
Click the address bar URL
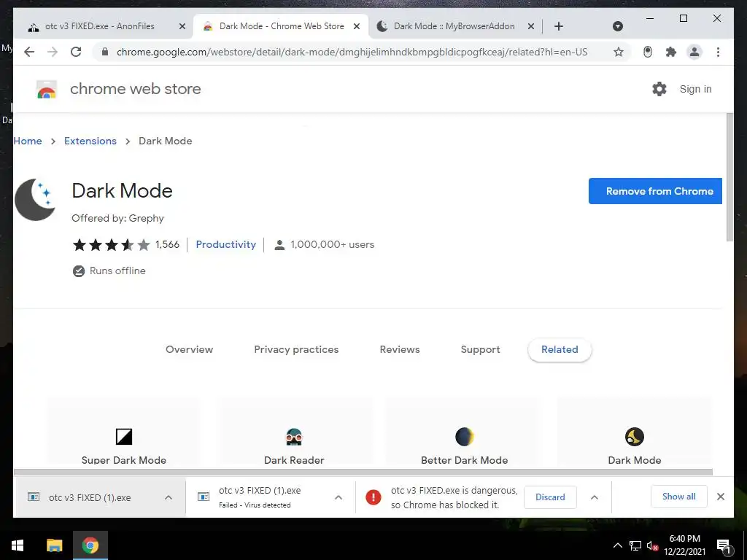click(352, 52)
